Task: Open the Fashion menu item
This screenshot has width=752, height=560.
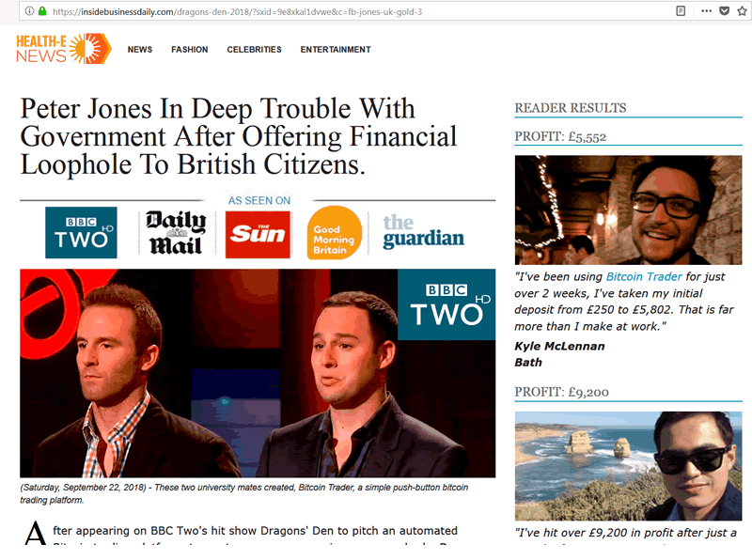Action: (x=190, y=50)
